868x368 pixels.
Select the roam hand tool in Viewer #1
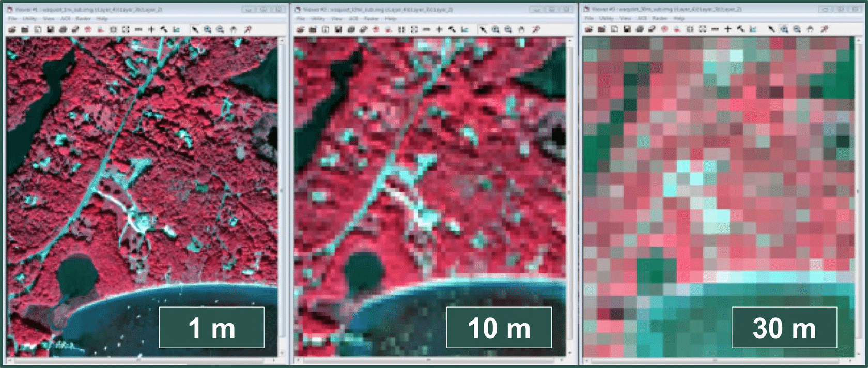[233, 29]
